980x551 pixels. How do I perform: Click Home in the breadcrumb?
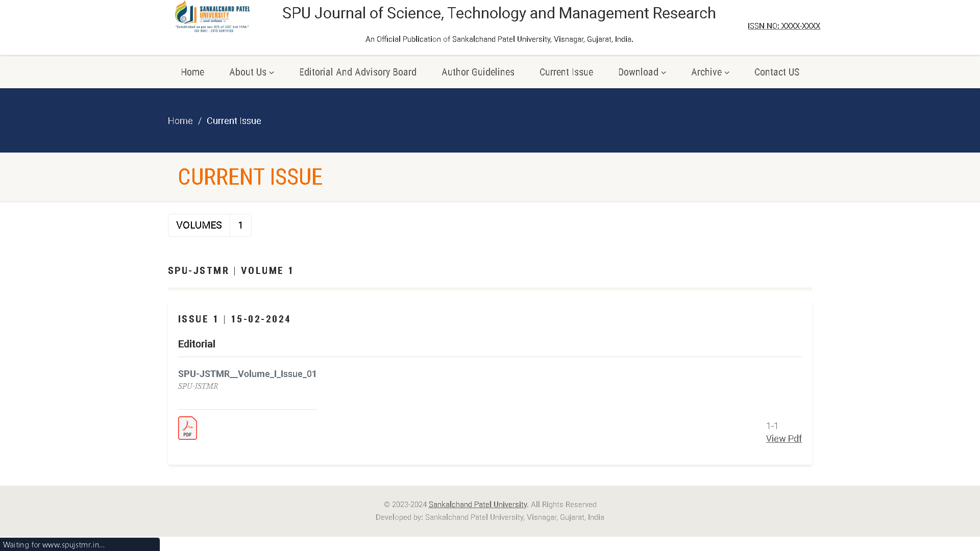coord(180,121)
